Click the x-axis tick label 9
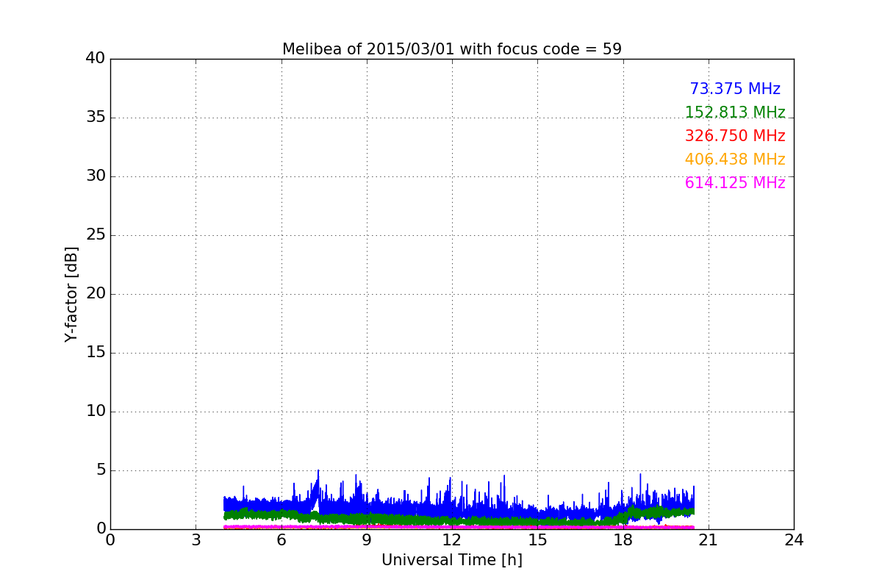This screenshot has height=588, width=882. (x=367, y=540)
